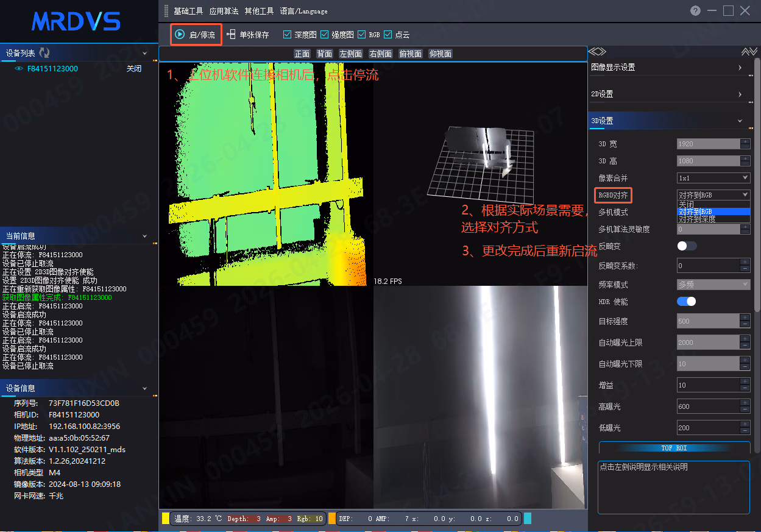The width and height of the screenshot is (761, 532).
Task: Click the 序列号 73F781F16D53CD0B text
Action: click(66, 403)
